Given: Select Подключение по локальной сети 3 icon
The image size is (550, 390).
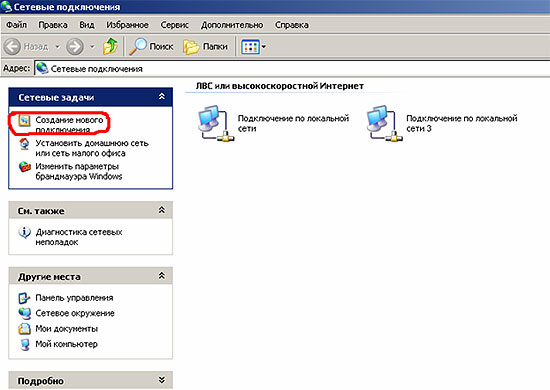Looking at the screenshot, I should (x=384, y=123).
